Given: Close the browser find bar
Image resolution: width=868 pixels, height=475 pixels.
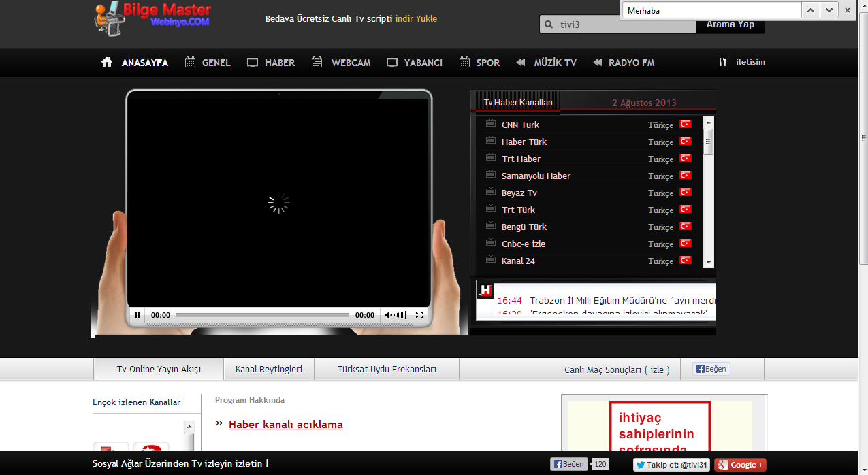Looking at the screenshot, I should pyautogui.click(x=847, y=10).
